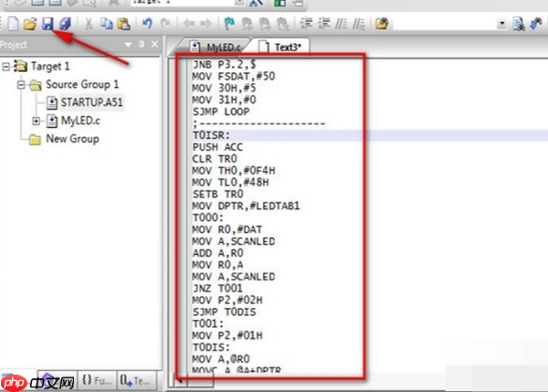Insert a bookmark with the flag icon
Screen dimensions: 548x392
pos(229,24)
